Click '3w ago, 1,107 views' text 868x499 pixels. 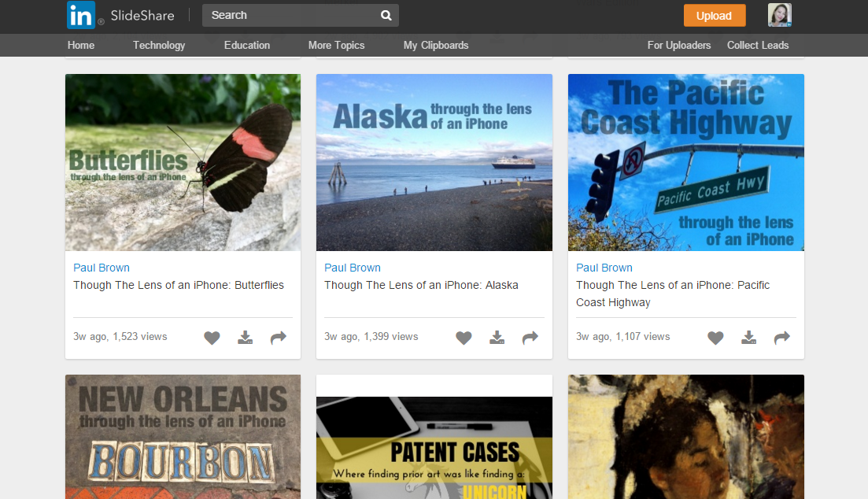click(x=622, y=337)
